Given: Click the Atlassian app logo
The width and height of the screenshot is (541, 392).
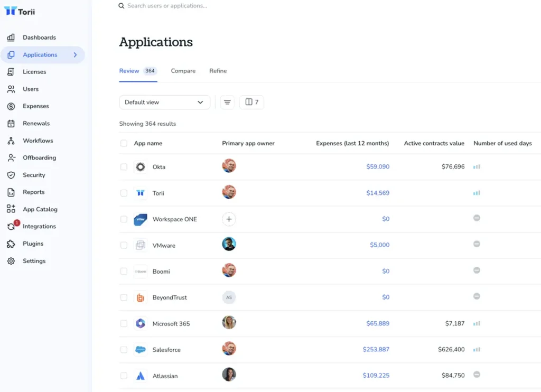Looking at the screenshot, I should click(x=141, y=376).
